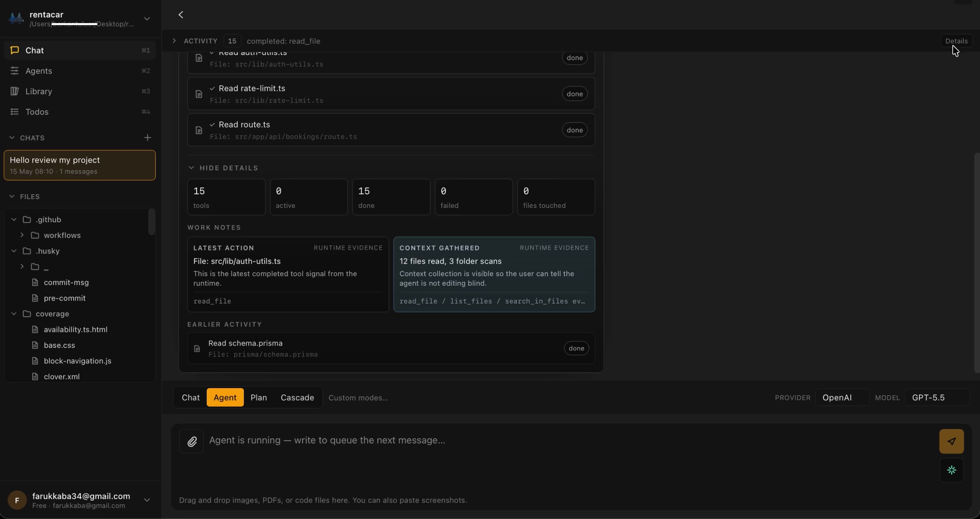
Task: Open the account menu chevron
Action: pyautogui.click(x=147, y=500)
